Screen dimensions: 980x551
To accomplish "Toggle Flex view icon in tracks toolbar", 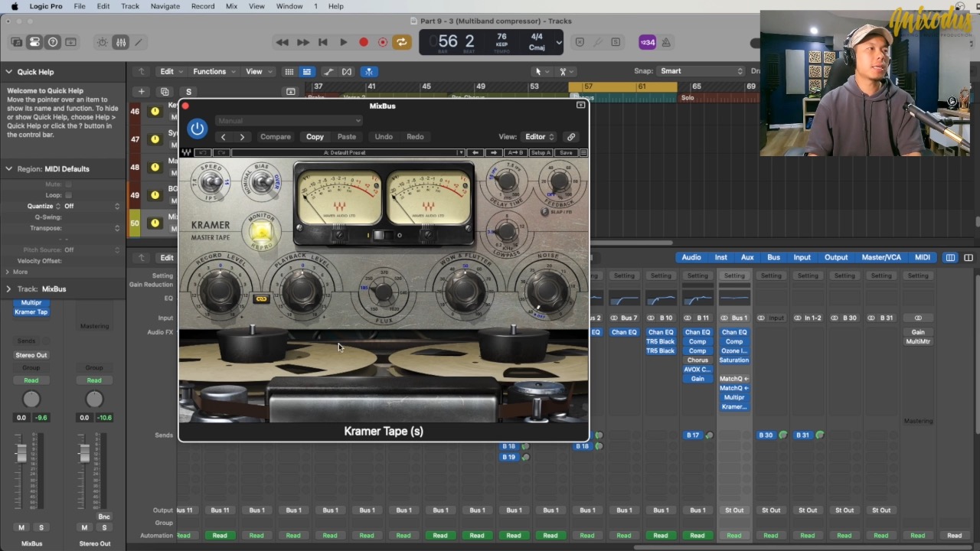I will coord(347,72).
